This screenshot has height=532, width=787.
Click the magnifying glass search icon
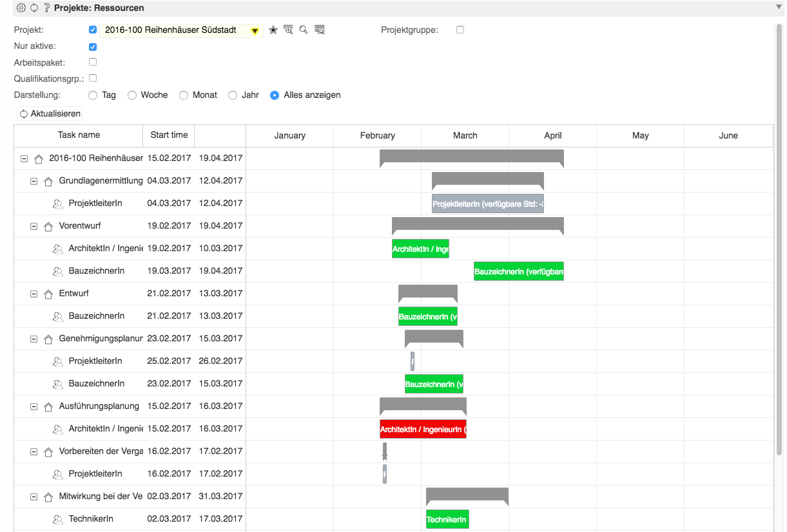(304, 30)
